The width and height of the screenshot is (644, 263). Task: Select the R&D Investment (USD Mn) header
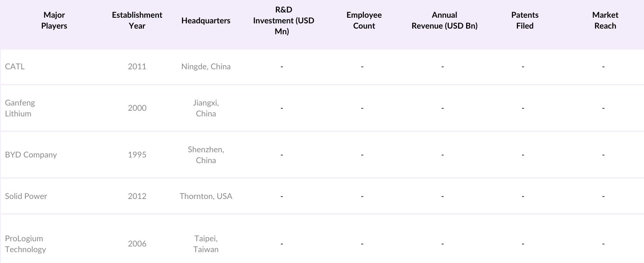(x=283, y=21)
